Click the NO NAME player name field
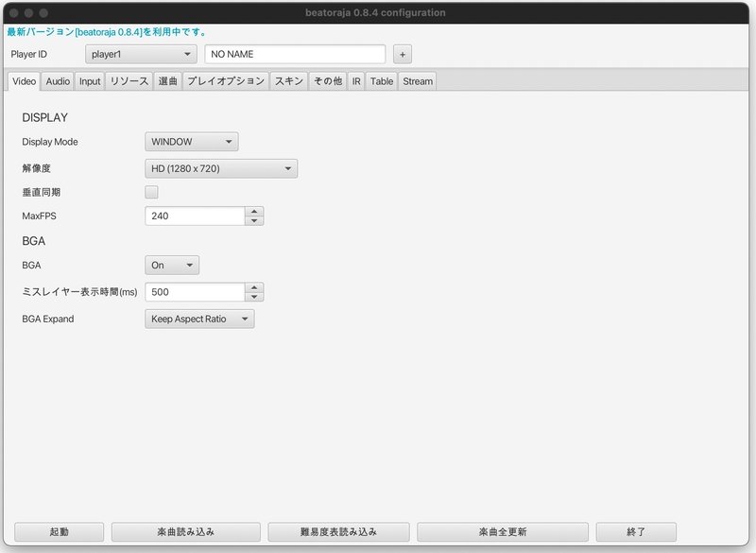This screenshot has width=756, height=553. coord(295,54)
